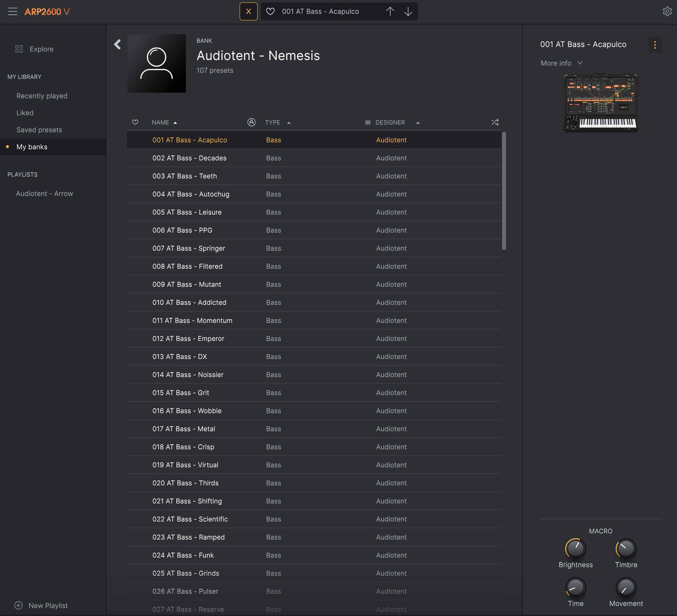Toggle liked-only filter heart column header
This screenshot has width=677, height=616.
coord(135,122)
